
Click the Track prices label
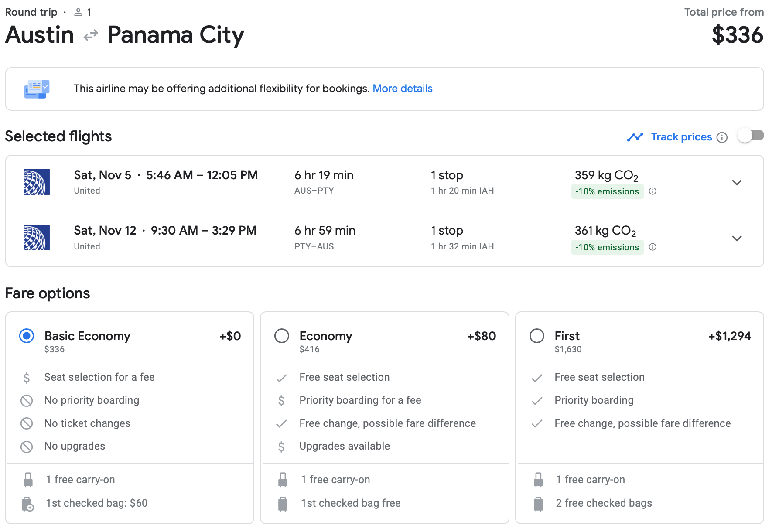pyautogui.click(x=681, y=137)
